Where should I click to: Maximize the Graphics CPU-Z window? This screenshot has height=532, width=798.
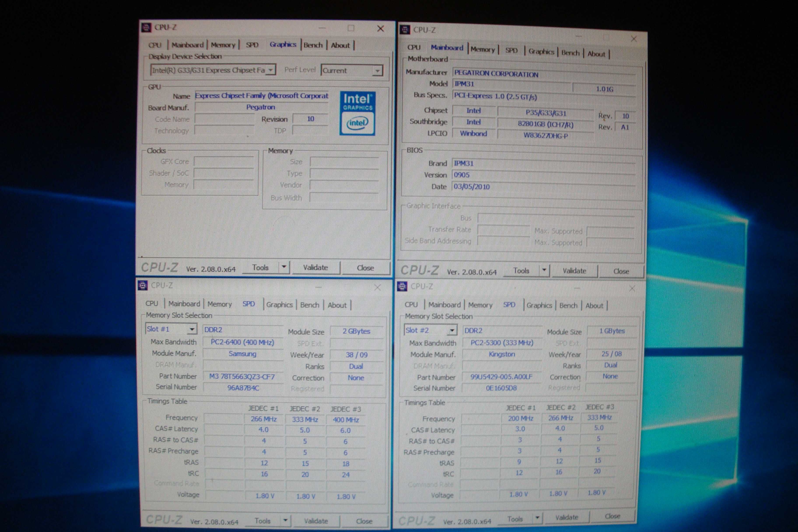pos(351,28)
